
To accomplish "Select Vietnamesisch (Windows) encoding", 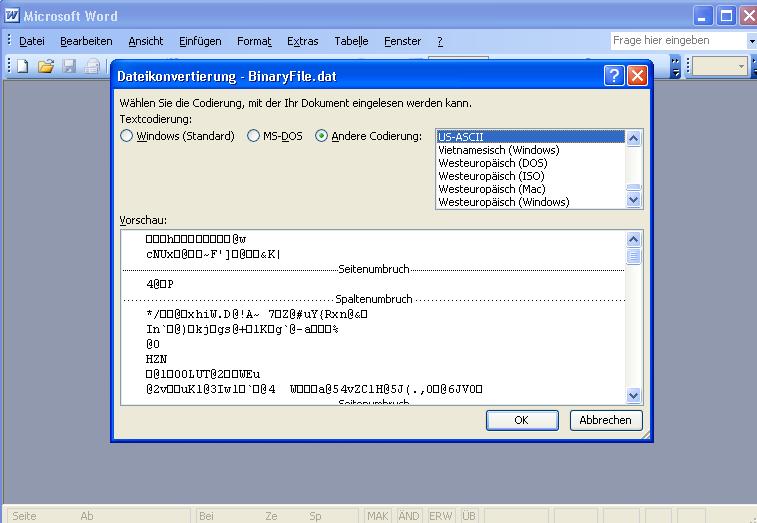I will point(531,150).
